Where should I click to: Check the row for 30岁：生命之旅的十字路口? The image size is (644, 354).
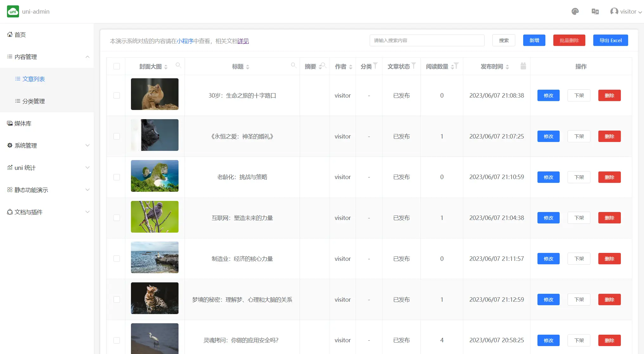117,95
